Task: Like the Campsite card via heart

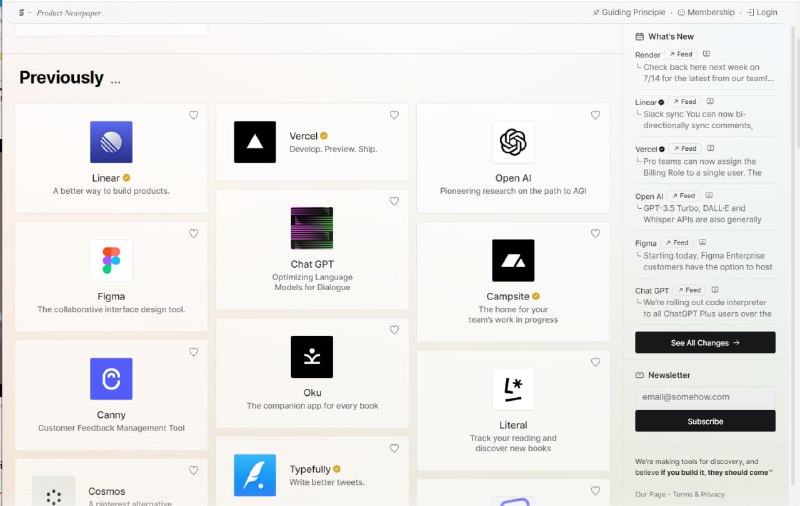Action: point(595,234)
